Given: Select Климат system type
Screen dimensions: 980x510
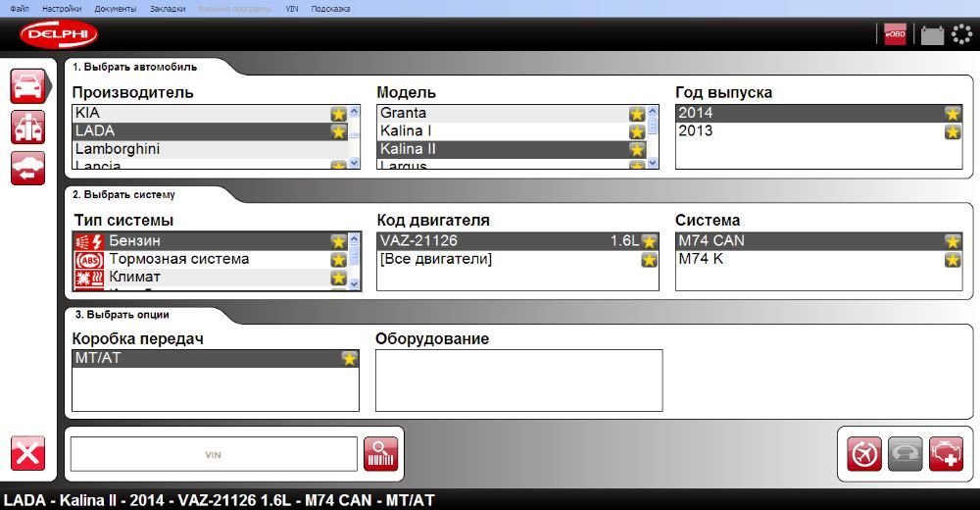Looking at the screenshot, I should click(x=210, y=278).
